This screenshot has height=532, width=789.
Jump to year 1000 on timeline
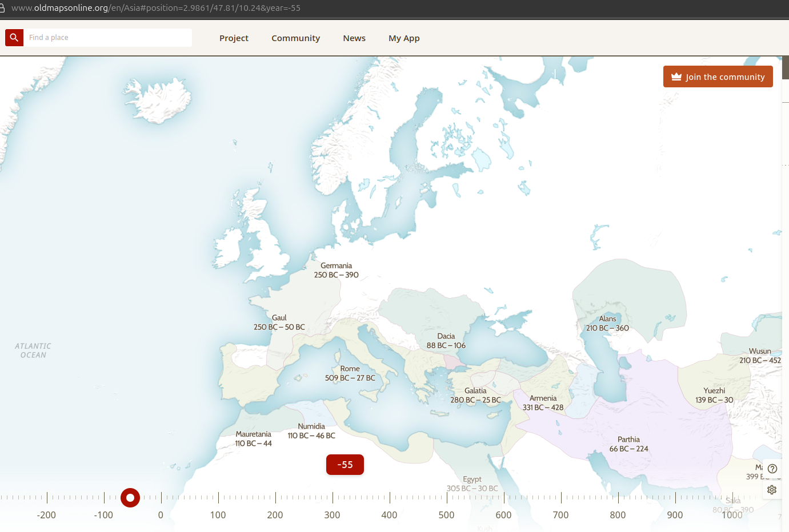[732, 515]
